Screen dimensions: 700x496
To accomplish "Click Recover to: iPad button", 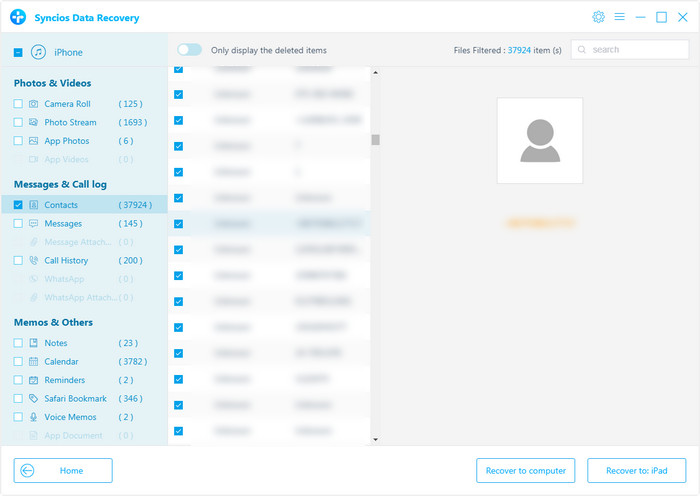I will click(637, 471).
